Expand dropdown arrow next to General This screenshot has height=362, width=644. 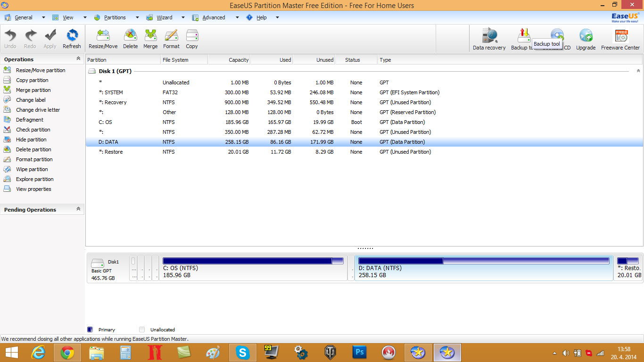tap(43, 17)
